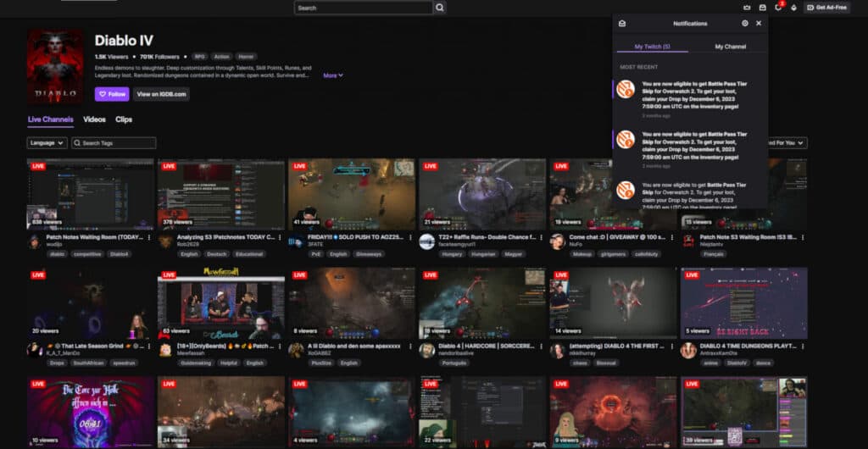This screenshot has height=449, width=868.
Task: Switch to Live Channels tab
Action: pyautogui.click(x=50, y=119)
